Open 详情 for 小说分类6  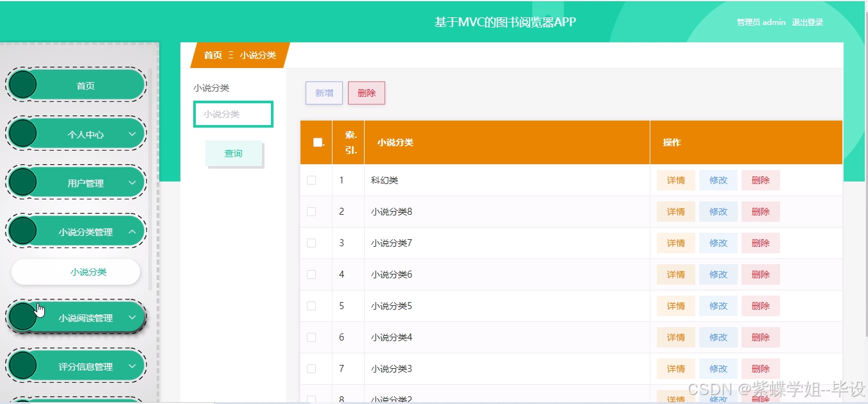click(676, 274)
